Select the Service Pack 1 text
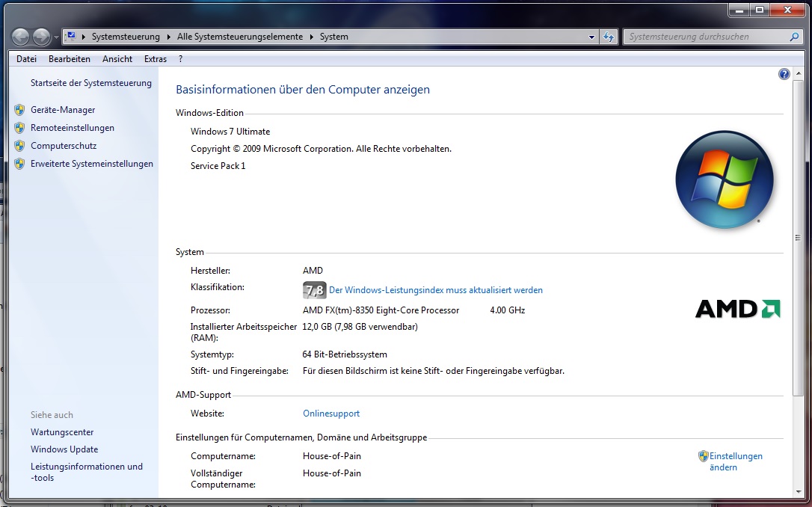The height and width of the screenshot is (507, 812). 218,166
